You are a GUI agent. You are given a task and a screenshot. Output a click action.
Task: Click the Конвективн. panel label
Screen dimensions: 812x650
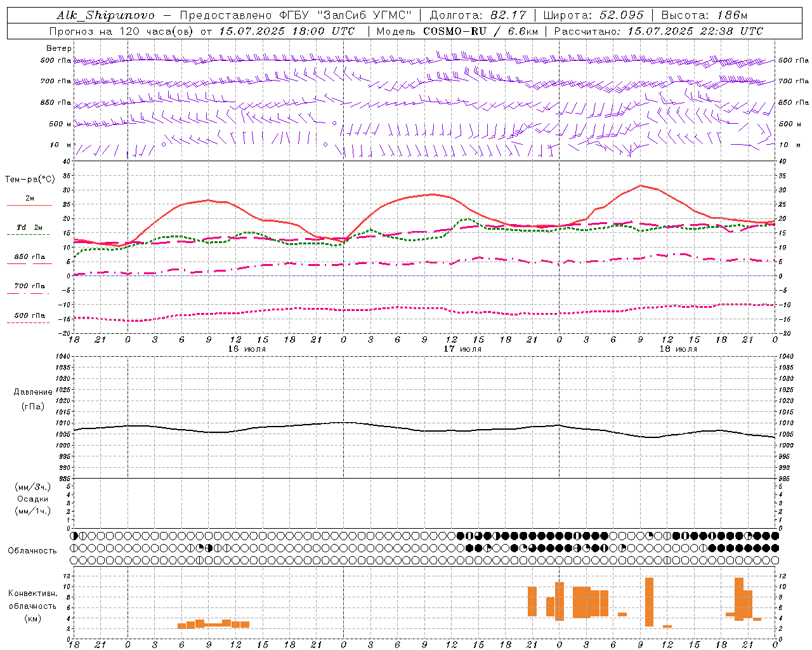(32, 594)
